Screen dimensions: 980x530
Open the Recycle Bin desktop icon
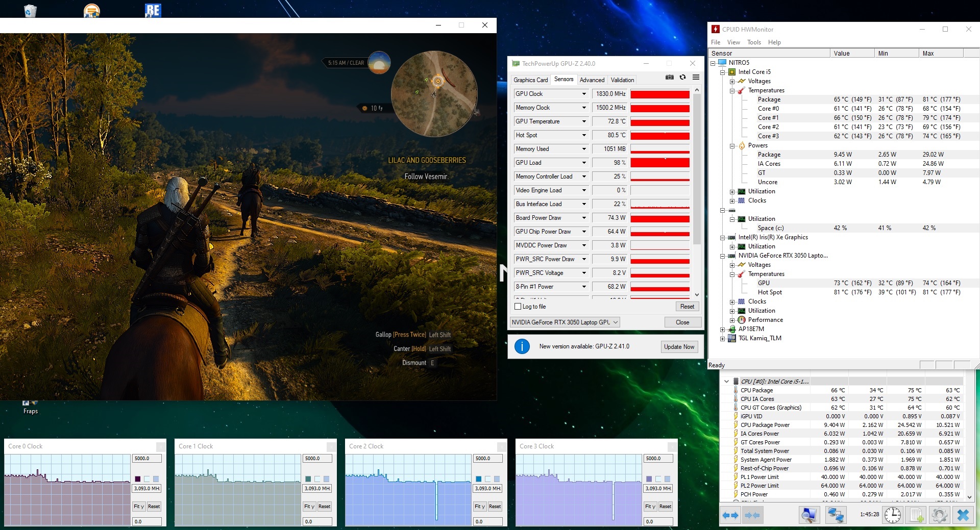[x=30, y=10]
